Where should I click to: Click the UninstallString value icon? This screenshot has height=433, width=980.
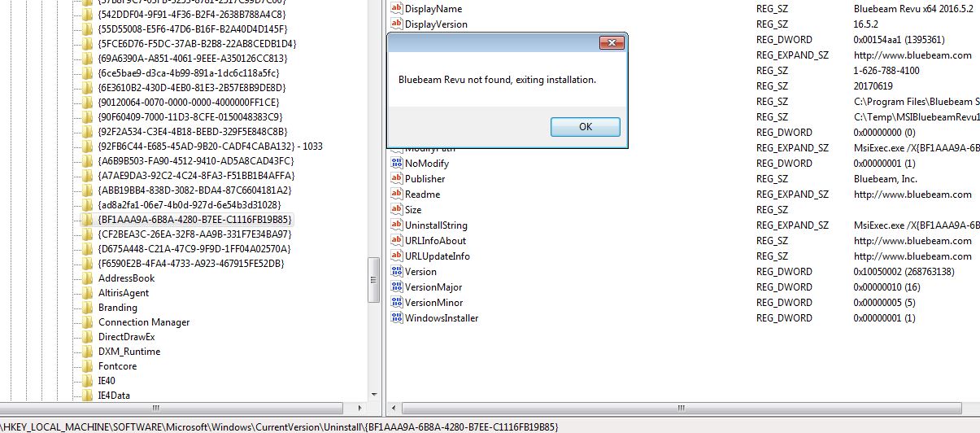point(397,225)
